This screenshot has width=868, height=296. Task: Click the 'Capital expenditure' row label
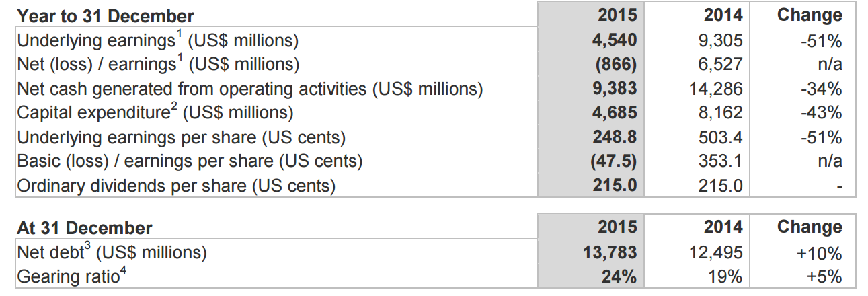[155, 112]
